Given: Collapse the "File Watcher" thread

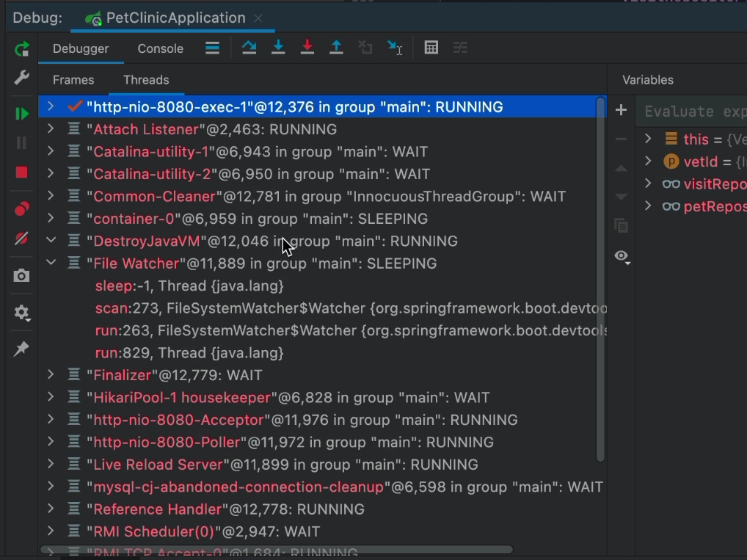Looking at the screenshot, I should pos(50,263).
